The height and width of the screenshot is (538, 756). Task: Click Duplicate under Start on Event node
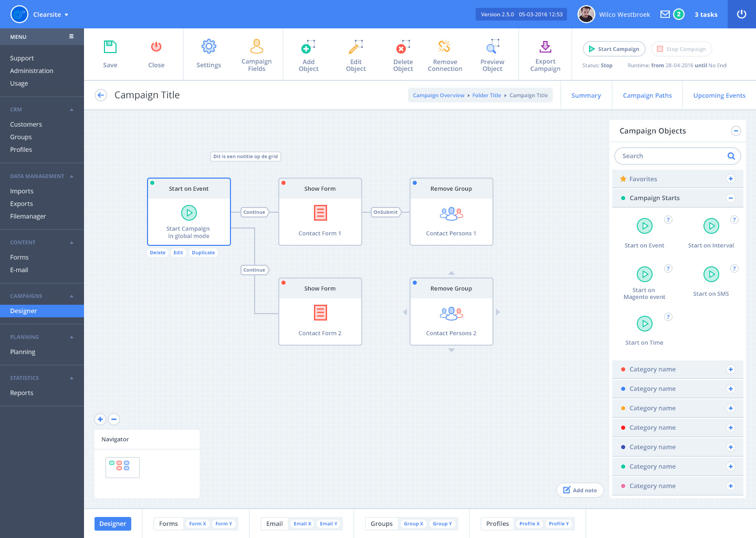[x=203, y=253]
